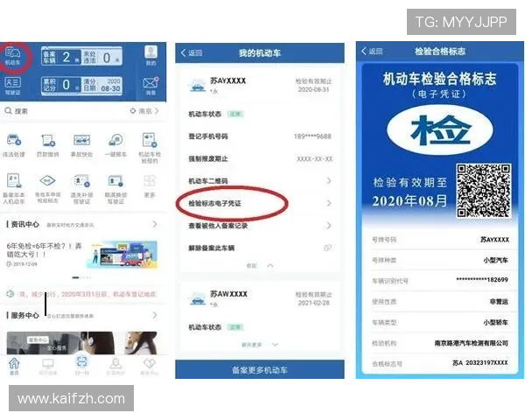Open the 一键挪车 move-car icon
The width and height of the screenshot is (525, 420).
click(x=115, y=145)
